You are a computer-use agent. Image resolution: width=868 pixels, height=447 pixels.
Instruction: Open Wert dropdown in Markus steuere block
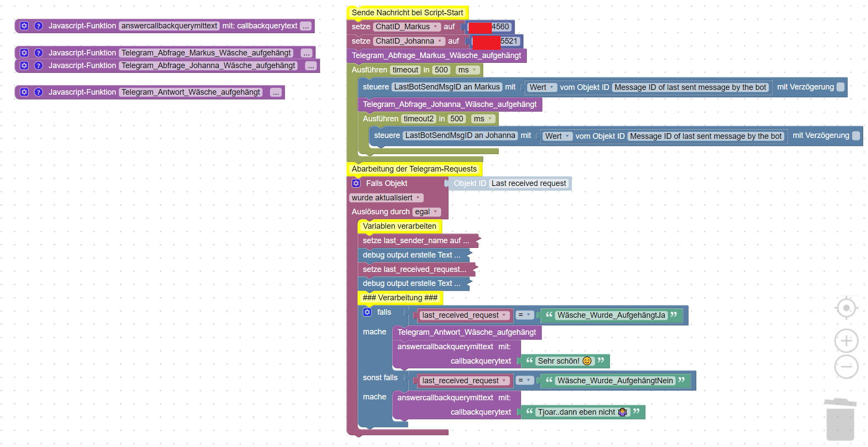[542, 87]
